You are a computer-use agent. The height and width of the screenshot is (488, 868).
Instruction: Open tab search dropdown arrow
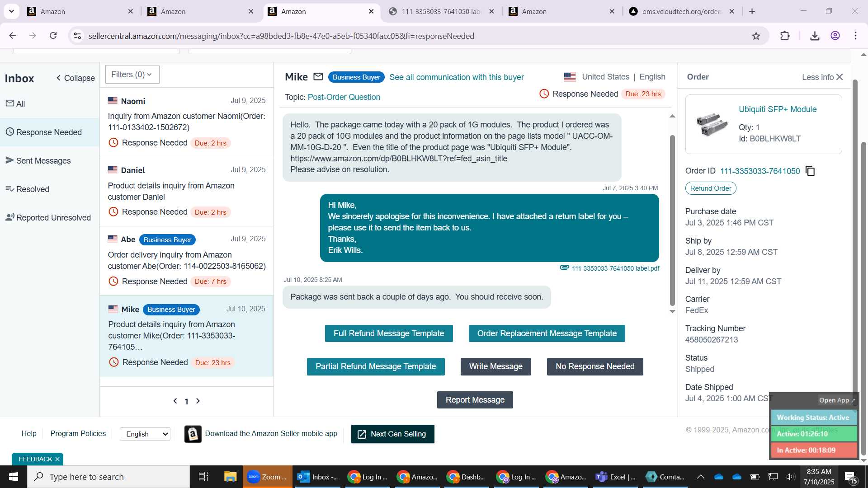coord(11,11)
